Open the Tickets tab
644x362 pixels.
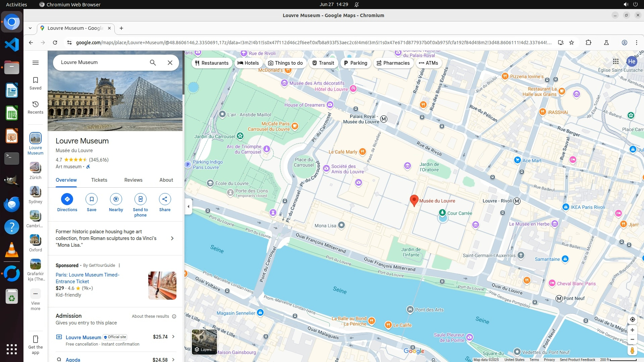[x=99, y=180]
